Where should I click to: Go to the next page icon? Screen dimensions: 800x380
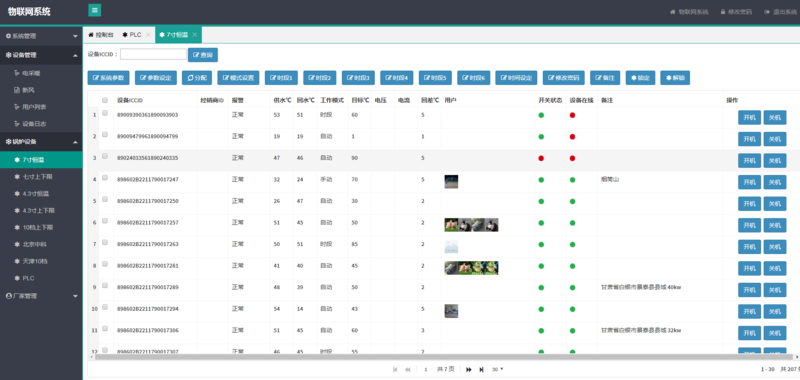[469, 369]
